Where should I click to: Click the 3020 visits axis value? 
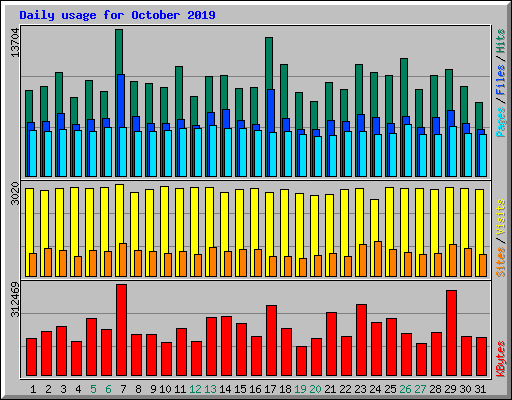coord(15,193)
